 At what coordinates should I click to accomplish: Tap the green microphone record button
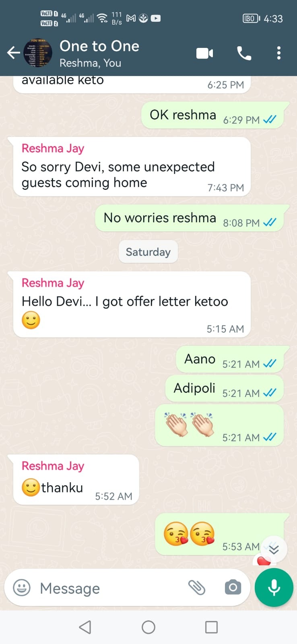pyautogui.click(x=274, y=588)
